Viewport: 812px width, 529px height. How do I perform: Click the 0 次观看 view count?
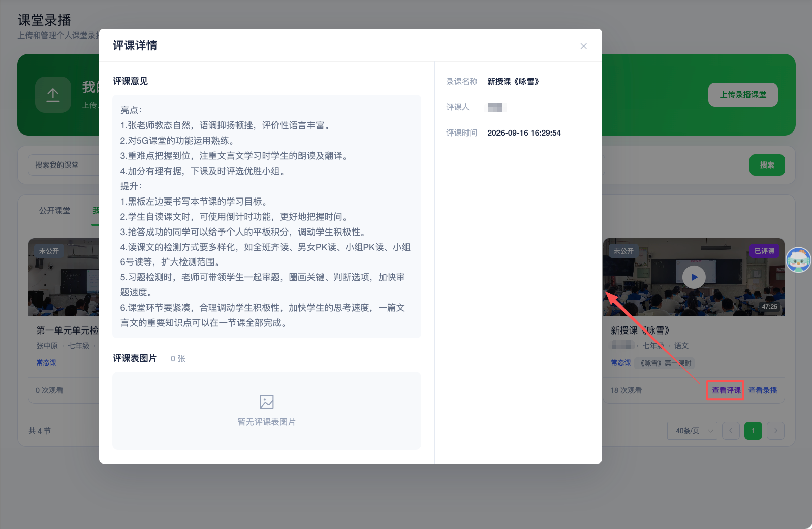49,390
